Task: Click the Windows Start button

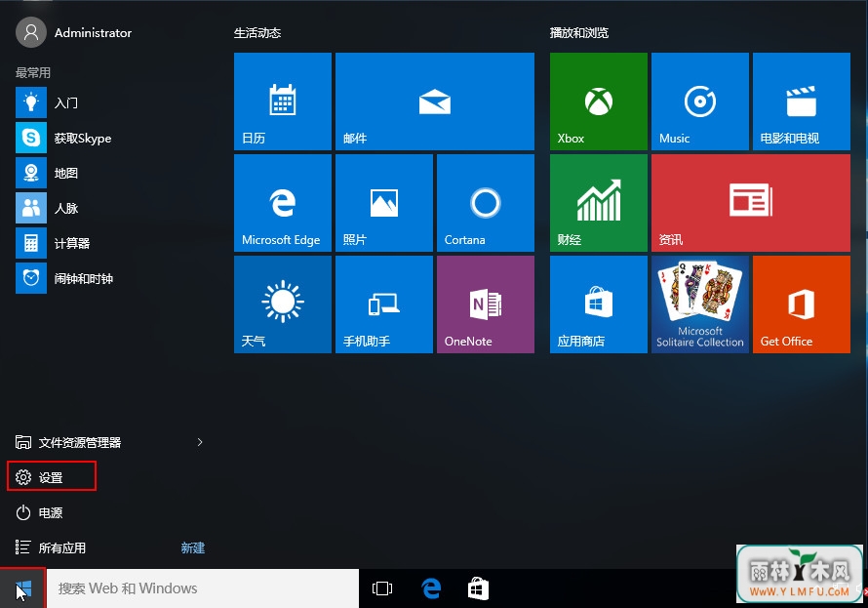Action: (22, 588)
